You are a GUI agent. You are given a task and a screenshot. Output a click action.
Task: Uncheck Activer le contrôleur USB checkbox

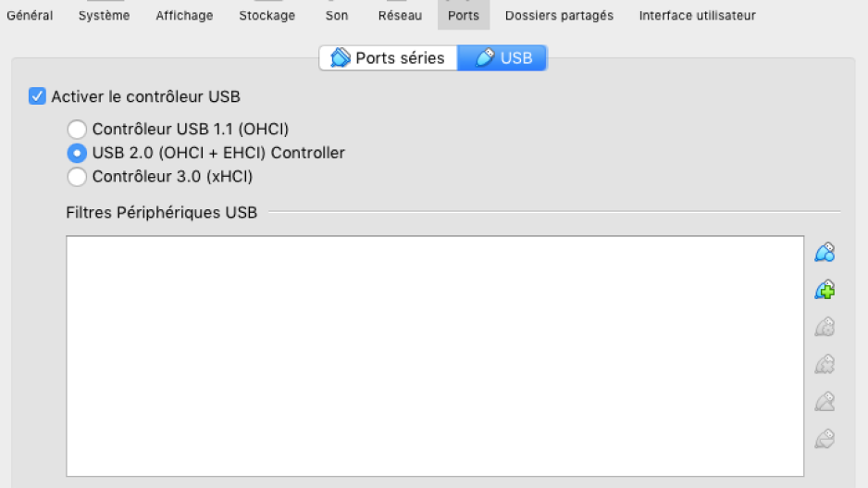pos(37,96)
